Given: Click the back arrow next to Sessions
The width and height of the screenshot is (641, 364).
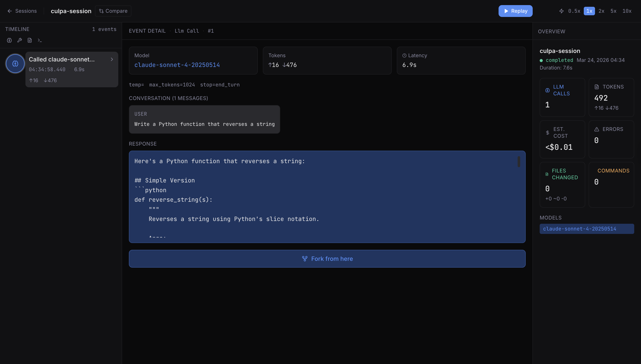Looking at the screenshot, I should pos(10,11).
